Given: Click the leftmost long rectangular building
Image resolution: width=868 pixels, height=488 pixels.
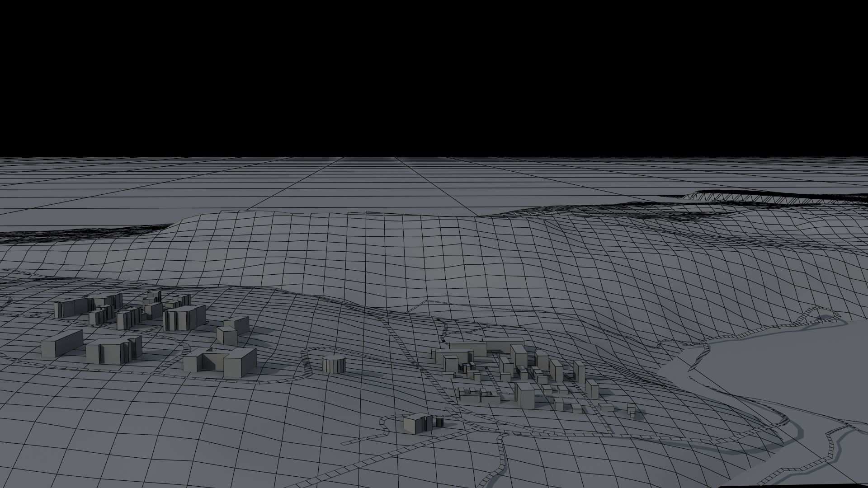Looking at the screenshot, I should pos(62,344).
